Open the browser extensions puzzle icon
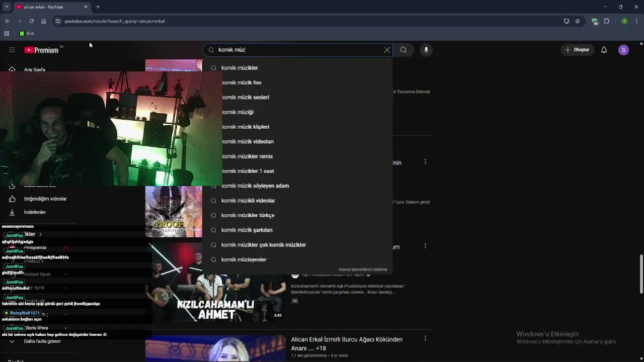Viewport: 644px width, 362px height. point(606,21)
